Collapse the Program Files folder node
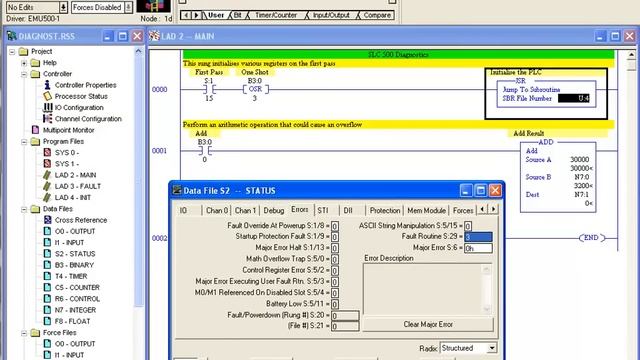 pos(24,142)
